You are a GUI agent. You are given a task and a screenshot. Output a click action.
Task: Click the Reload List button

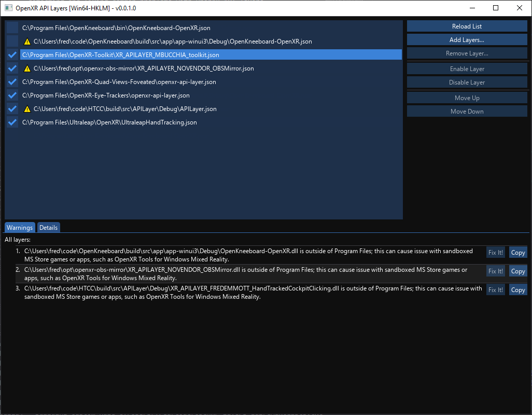[x=467, y=26]
